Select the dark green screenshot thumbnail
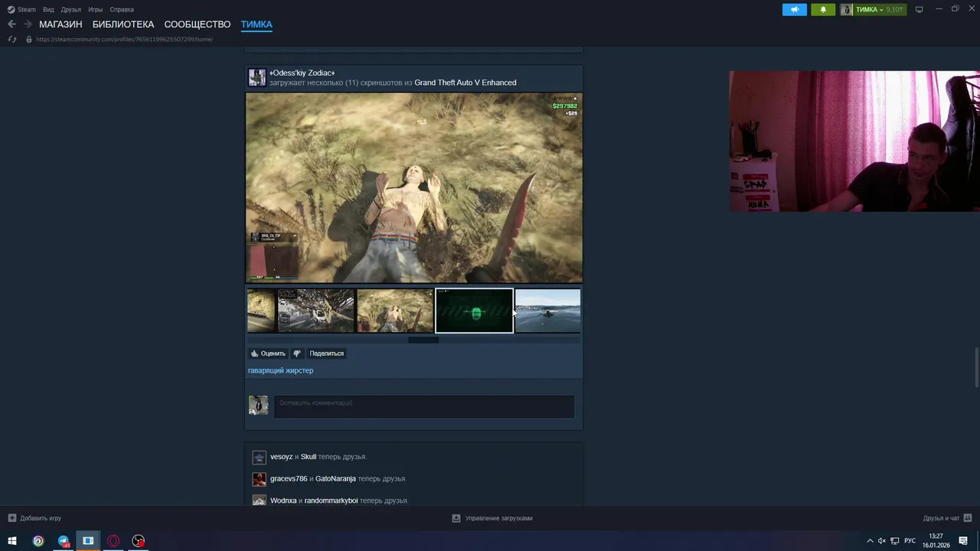This screenshot has width=980, height=551. tap(475, 311)
